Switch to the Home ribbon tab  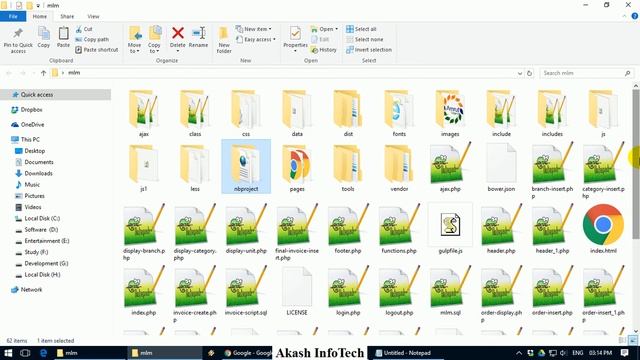pyautogui.click(x=40, y=16)
